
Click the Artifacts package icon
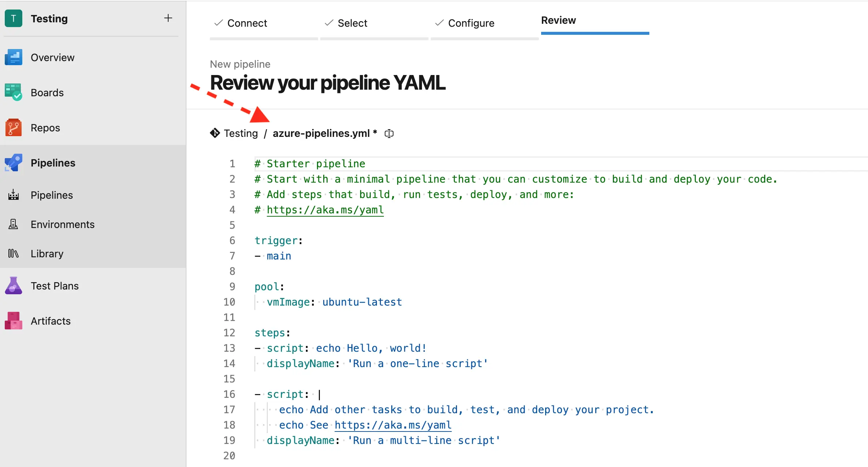(x=14, y=321)
